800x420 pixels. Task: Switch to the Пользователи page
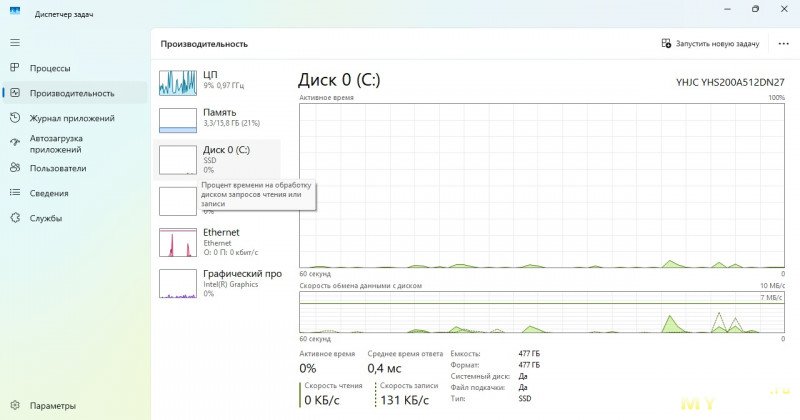tap(57, 168)
